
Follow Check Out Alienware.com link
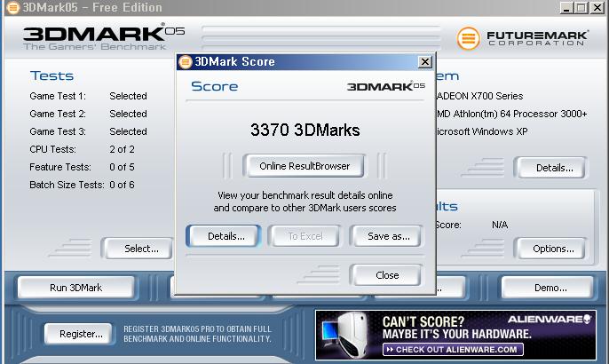(x=454, y=349)
